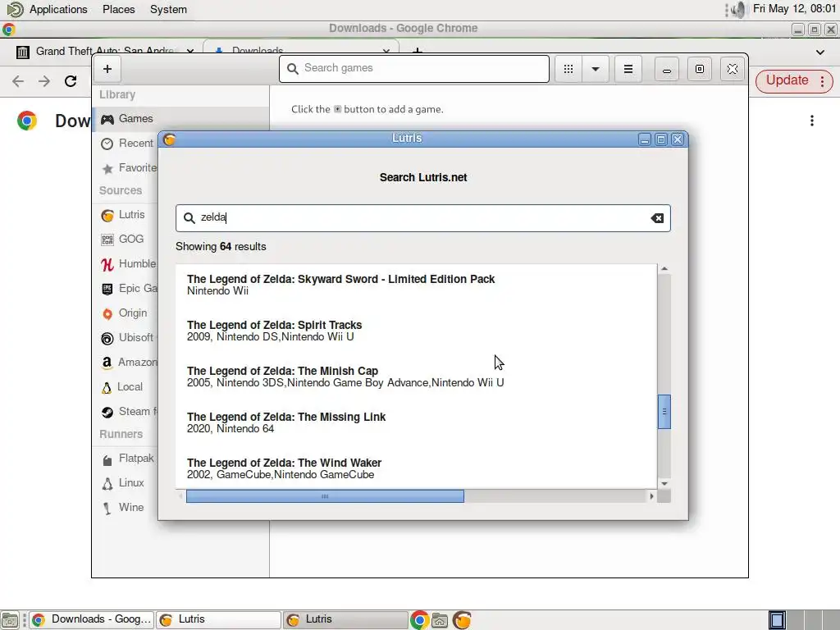Screen dimensions: 840x630
Task: Select the Steam source in sidebar
Action: coord(127,412)
